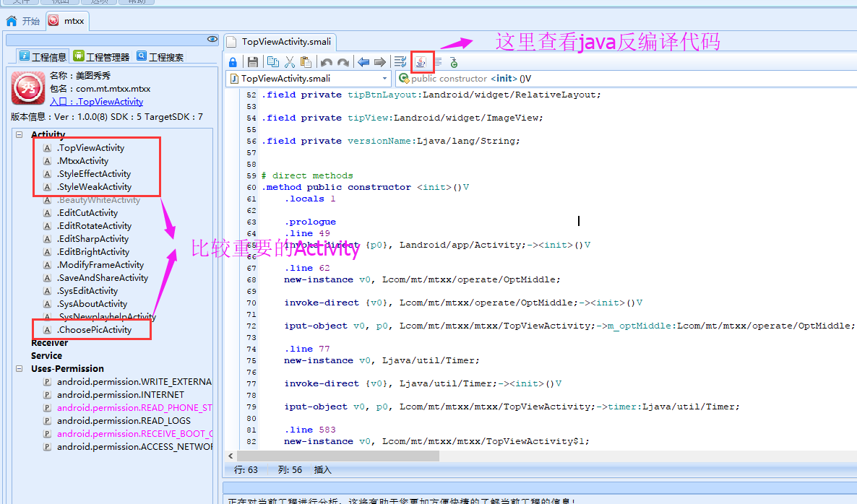The height and width of the screenshot is (504, 857).
Task: Click the 'new-instance v0, Ljava/util/Timer;' line
Action: (382, 360)
